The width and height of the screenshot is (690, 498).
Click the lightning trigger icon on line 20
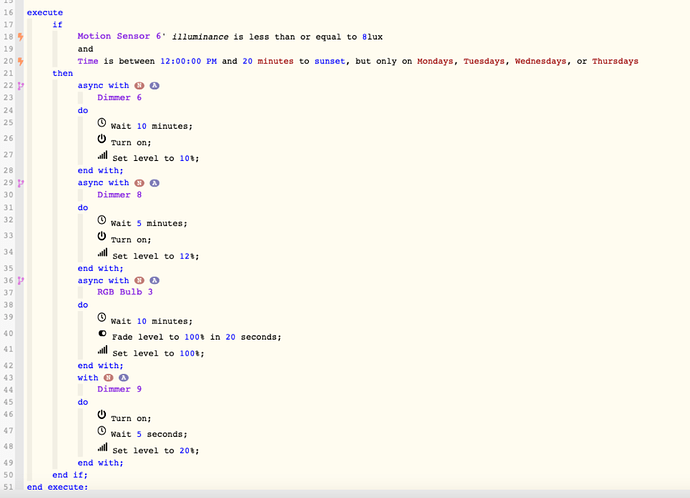tap(21, 61)
